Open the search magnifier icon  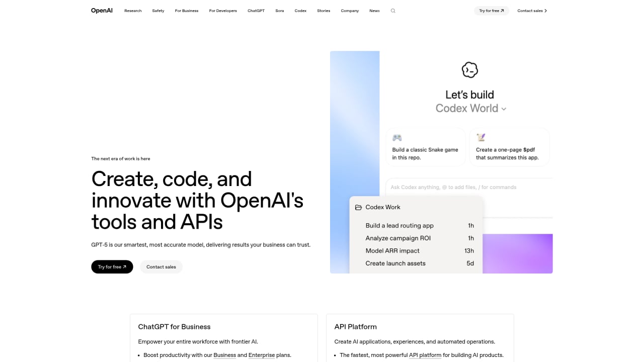393,11
